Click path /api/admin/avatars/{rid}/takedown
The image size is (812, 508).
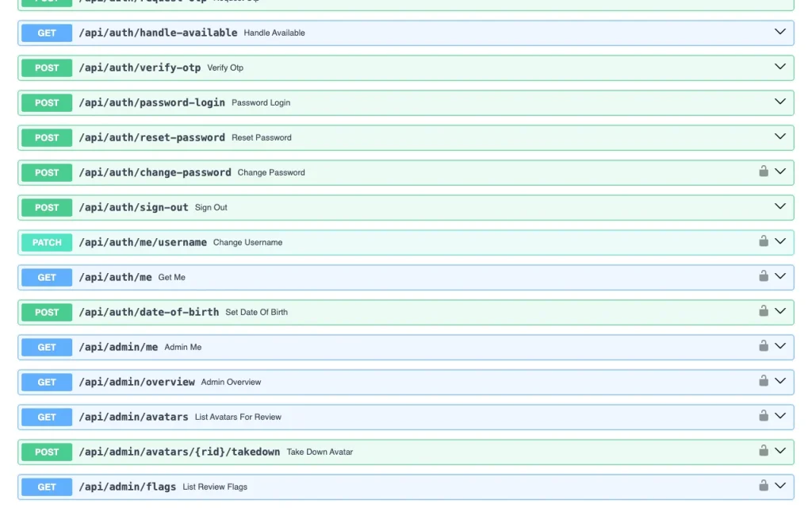pos(179,452)
